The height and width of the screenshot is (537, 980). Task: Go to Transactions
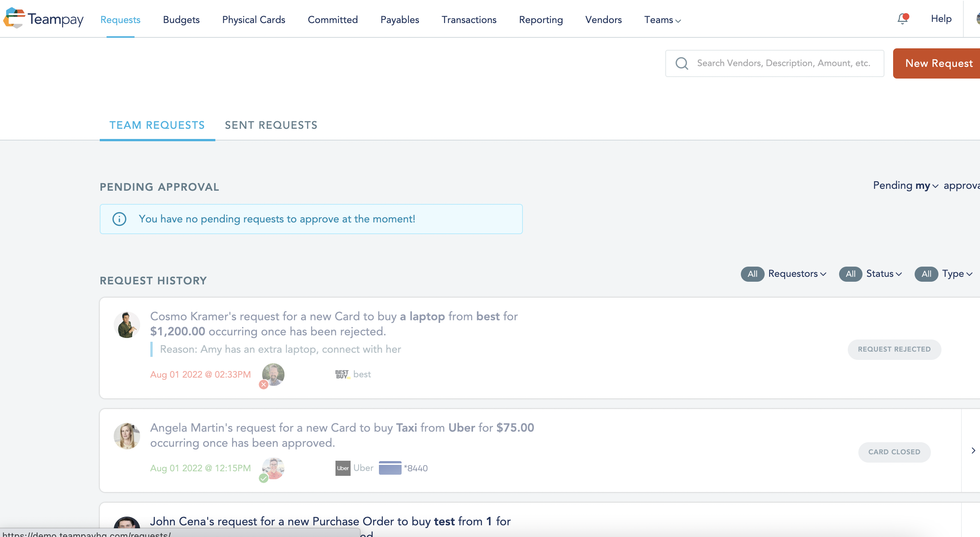(x=469, y=20)
